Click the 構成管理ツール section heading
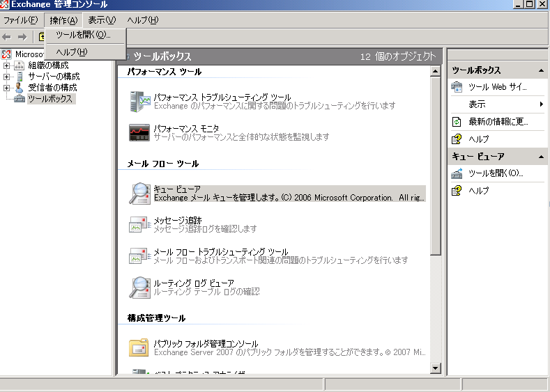550x392 pixels. (x=156, y=318)
